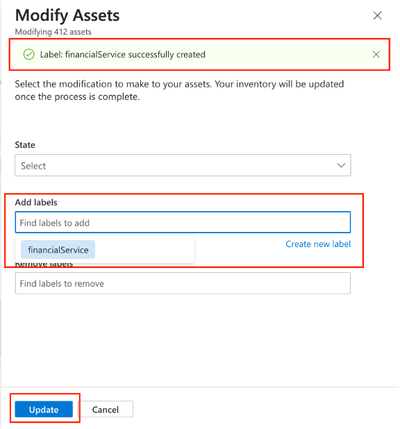The width and height of the screenshot is (400, 429).
Task: Dismiss the label created notification
Action: click(376, 54)
